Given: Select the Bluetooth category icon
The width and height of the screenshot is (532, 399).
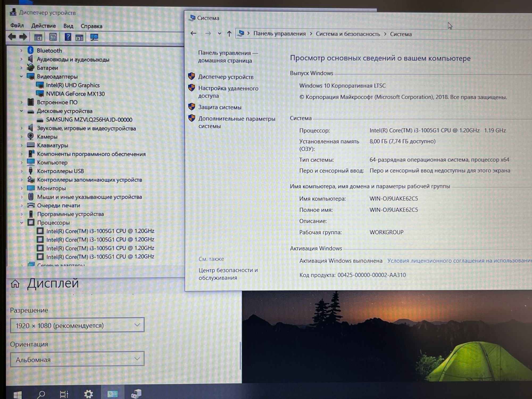Looking at the screenshot, I should (31, 50).
